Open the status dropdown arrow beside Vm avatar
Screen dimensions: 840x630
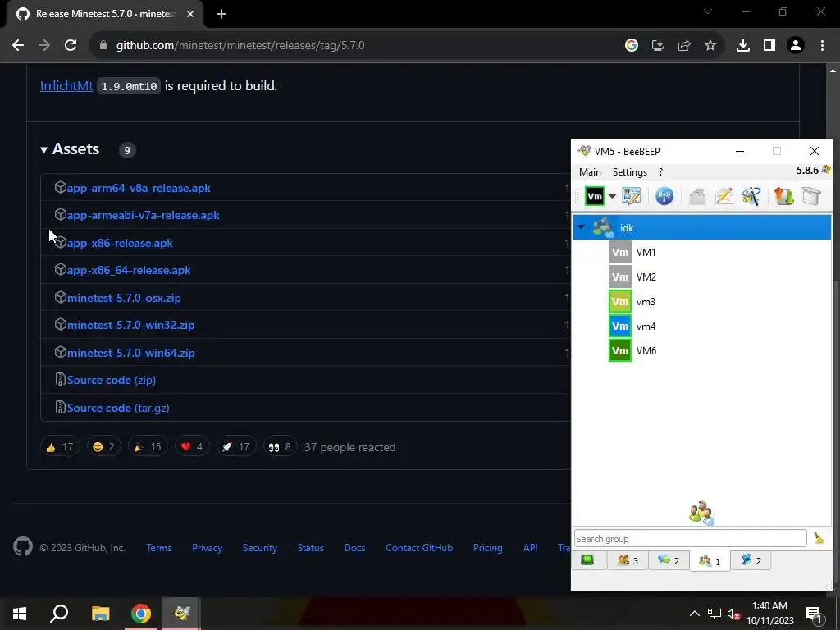coord(612,196)
